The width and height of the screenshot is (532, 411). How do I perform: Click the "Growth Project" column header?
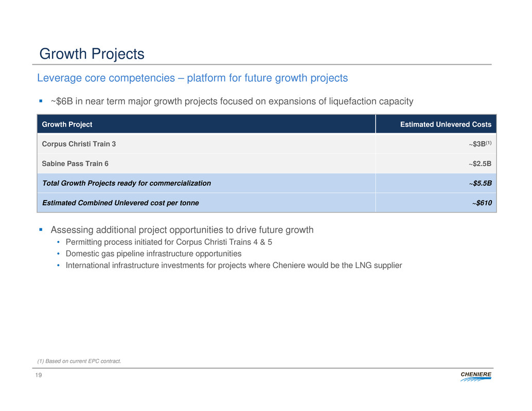67,124
